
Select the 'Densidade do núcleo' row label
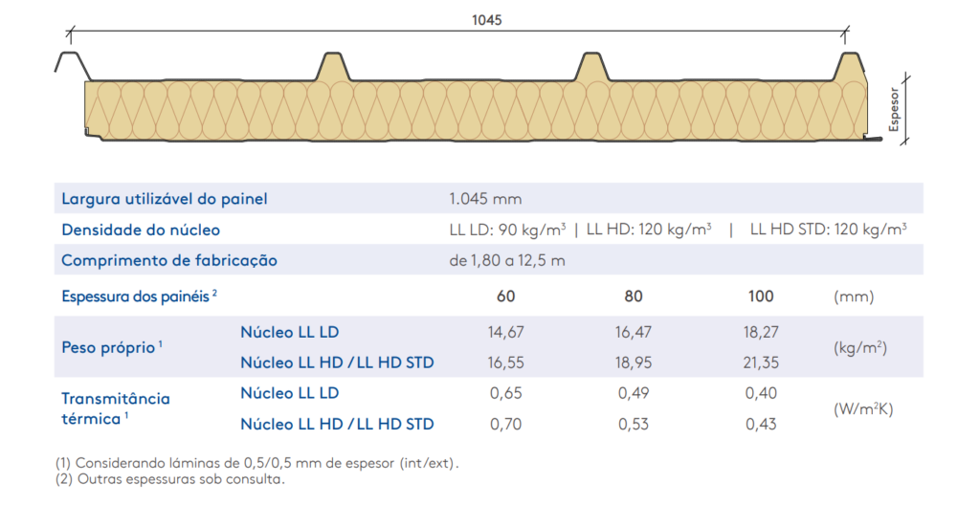pos(140,230)
